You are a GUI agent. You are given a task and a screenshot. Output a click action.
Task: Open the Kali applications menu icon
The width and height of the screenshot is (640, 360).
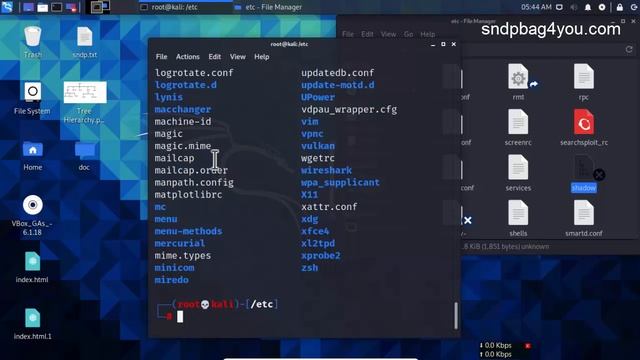tap(7, 7)
